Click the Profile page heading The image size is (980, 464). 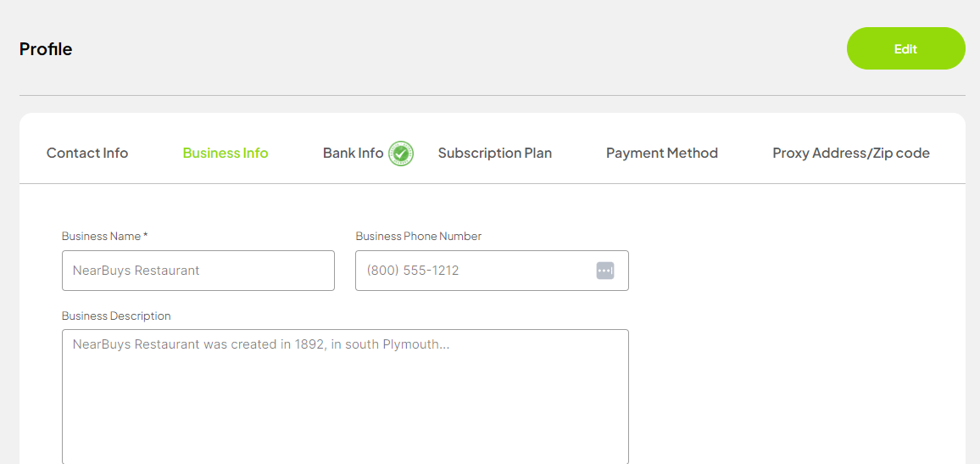46,49
